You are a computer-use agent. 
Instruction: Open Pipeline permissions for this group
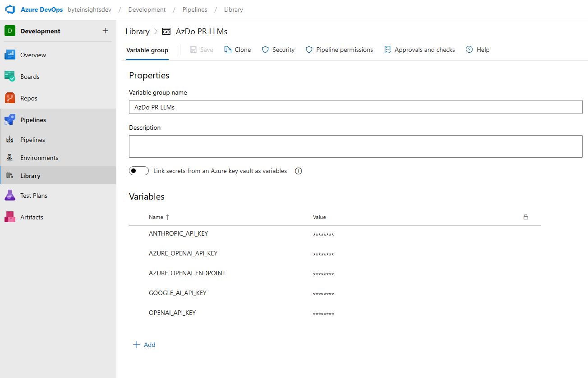pos(339,50)
